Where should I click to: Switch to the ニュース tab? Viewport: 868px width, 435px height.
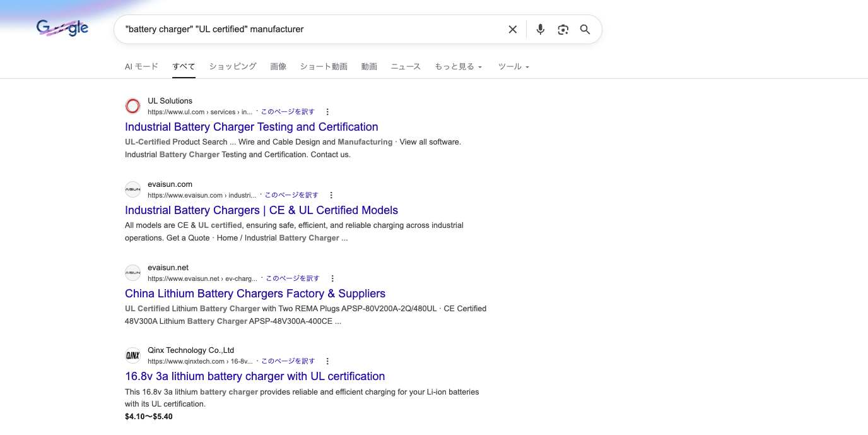coord(406,66)
